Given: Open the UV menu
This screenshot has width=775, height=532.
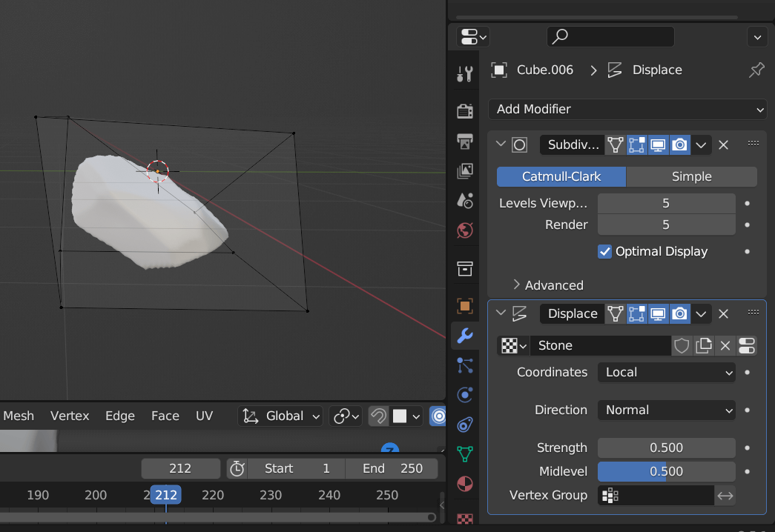Looking at the screenshot, I should click(204, 416).
